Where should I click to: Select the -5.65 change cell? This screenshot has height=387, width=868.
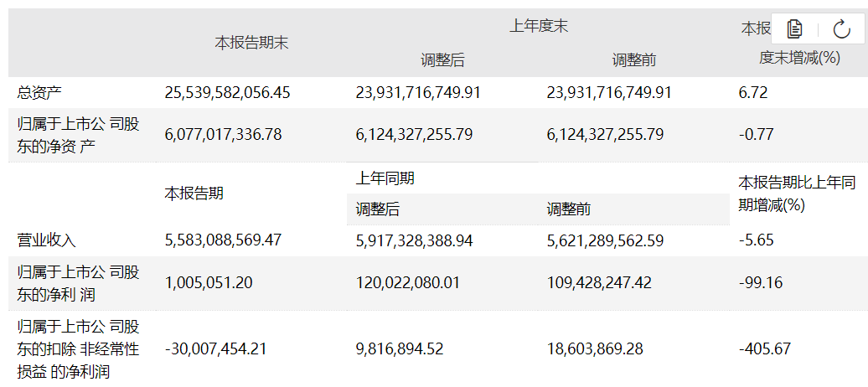[x=756, y=240]
